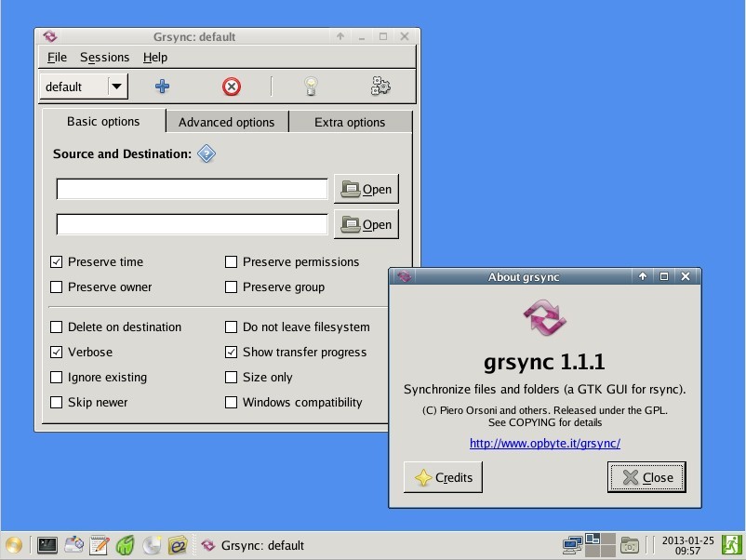Execute the sync with the gears icon
Viewport: 746px width, 560px height.
click(x=380, y=87)
